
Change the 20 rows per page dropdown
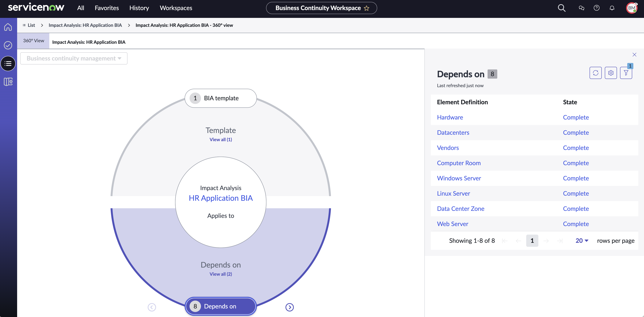pos(582,241)
